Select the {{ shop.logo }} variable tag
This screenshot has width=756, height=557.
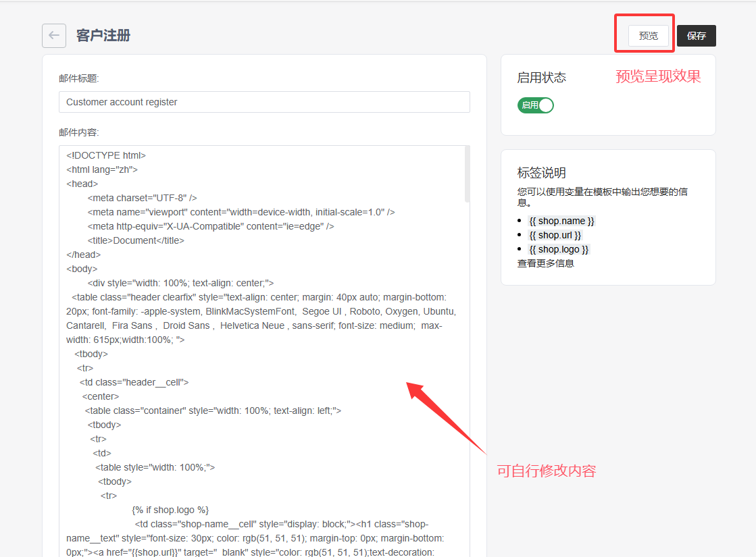pos(559,249)
